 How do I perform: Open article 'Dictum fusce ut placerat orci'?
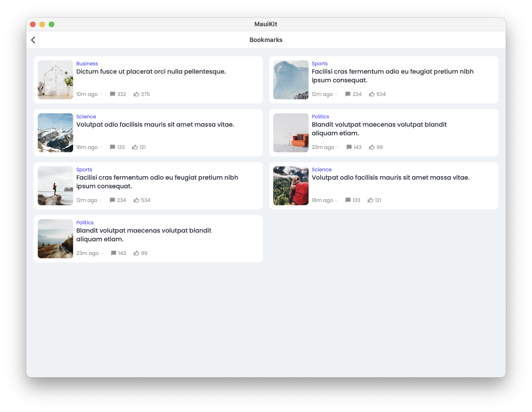(x=151, y=72)
